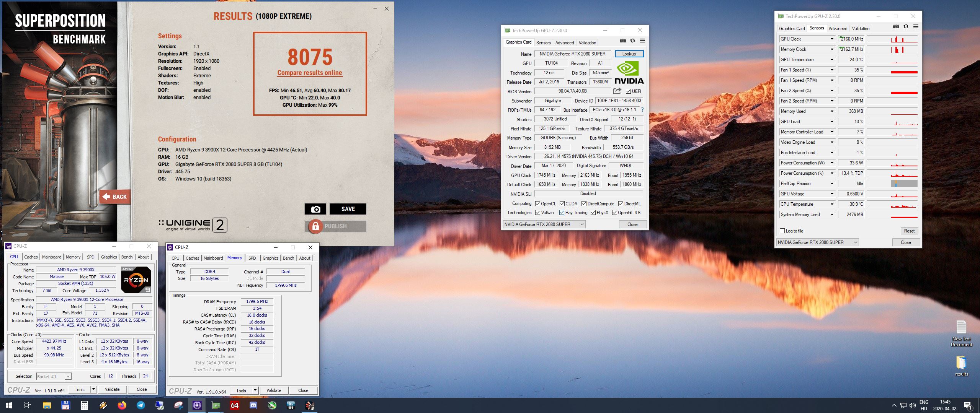Click the system clock showing 15:45
This screenshot has width=980, height=413.
pos(945,402)
